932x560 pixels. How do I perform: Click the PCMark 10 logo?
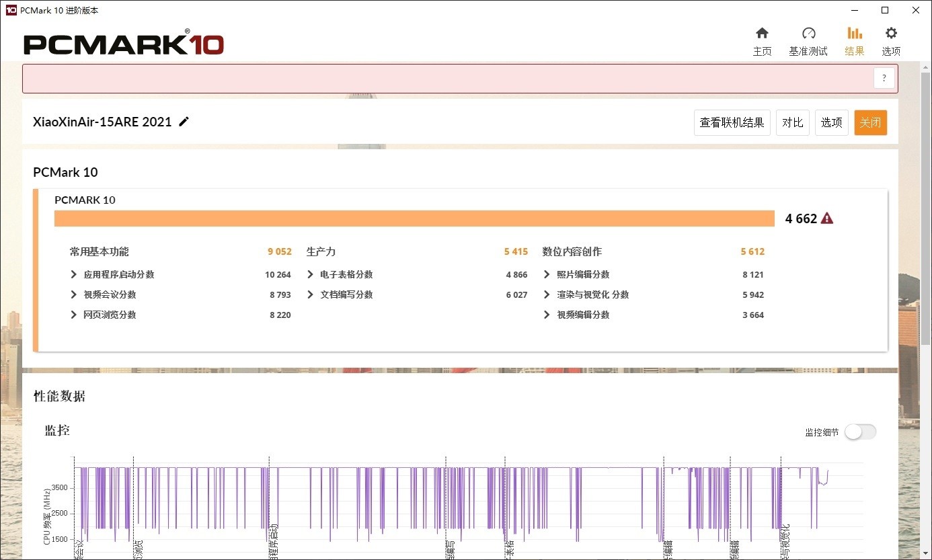click(124, 44)
